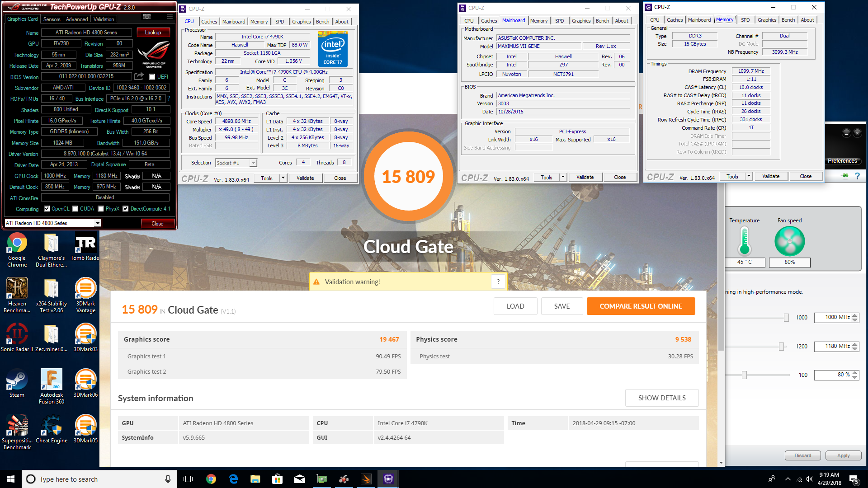Open SPD tab in Mainboard CPU-Z window
This screenshot has height=488, width=868.
click(x=559, y=21)
